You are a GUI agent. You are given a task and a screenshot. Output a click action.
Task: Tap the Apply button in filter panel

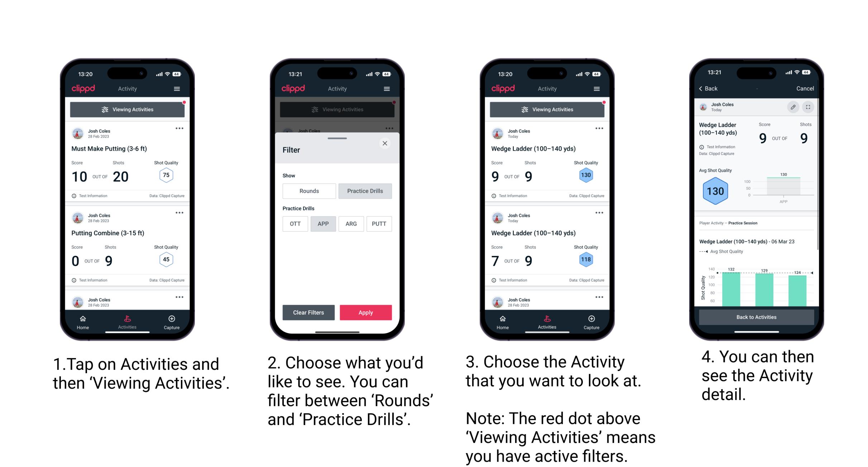[366, 312]
